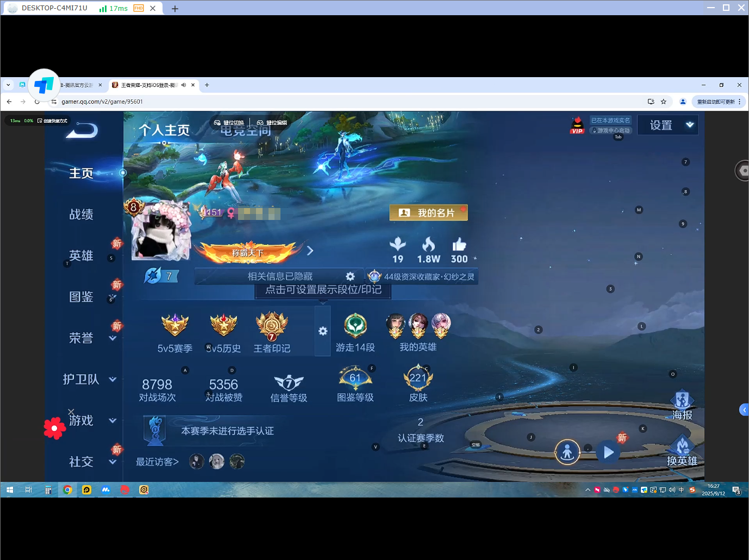Expand the 荣誉 sidebar section
Viewport: 749px width, 560px height.
click(x=113, y=338)
